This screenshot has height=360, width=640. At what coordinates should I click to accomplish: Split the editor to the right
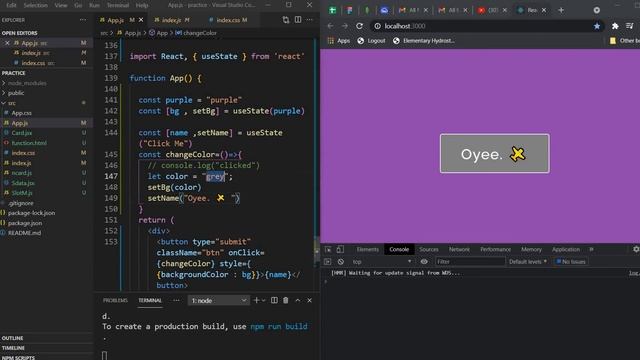[298, 20]
